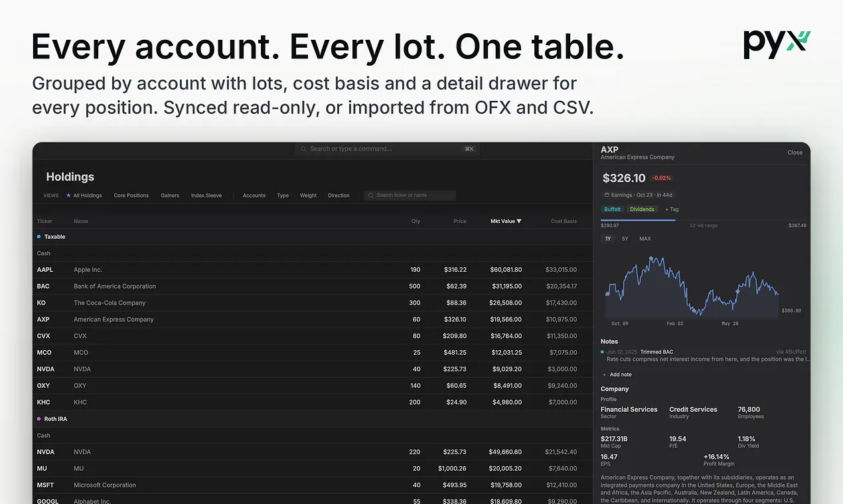Open the Gainers view
Image resolution: width=843 pixels, height=504 pixels.
(170, 196)
